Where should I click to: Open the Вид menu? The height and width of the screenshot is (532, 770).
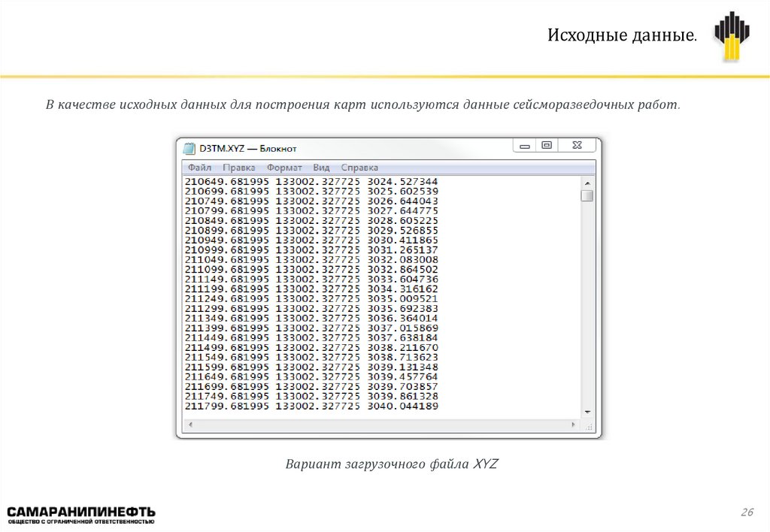click(x=321, y=168)
